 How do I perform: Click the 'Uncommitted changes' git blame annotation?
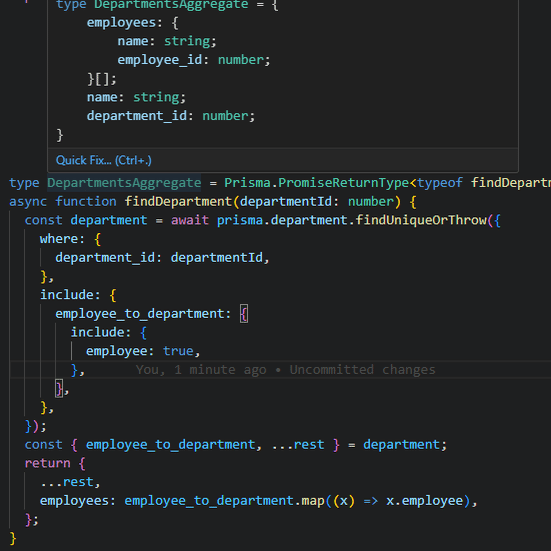(x=362, y=370)
